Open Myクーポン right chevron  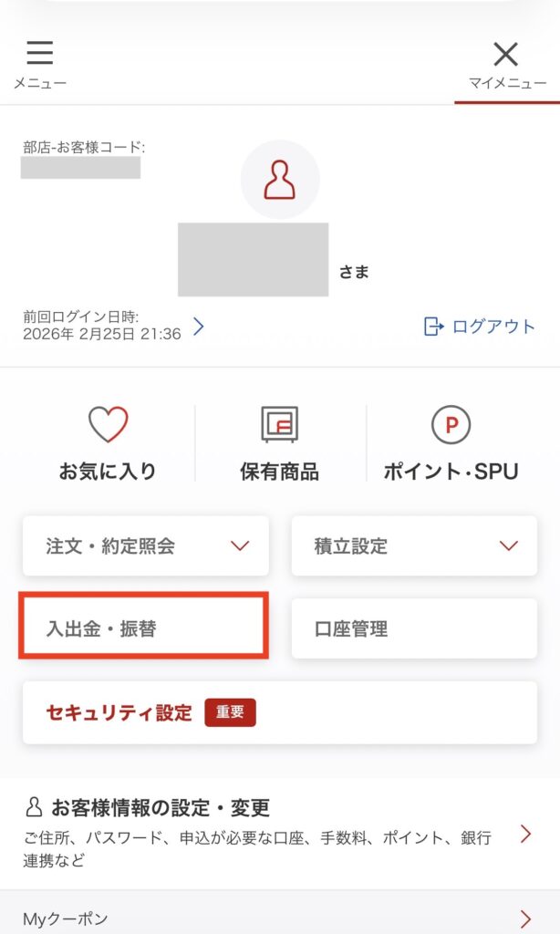coord(525,918)
